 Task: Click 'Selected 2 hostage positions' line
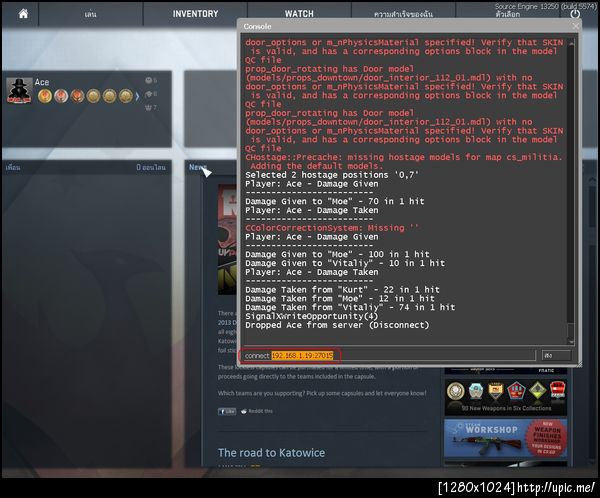[x=332, y=175]
